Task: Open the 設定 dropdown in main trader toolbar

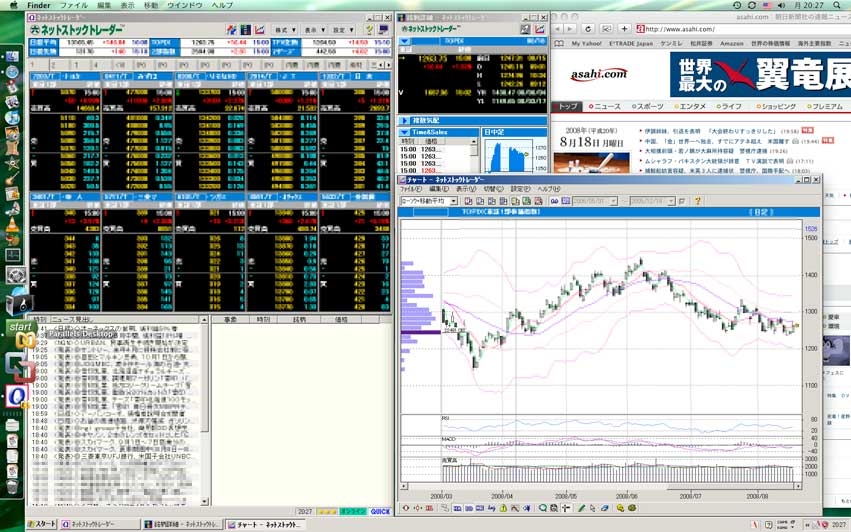Action: 344,30
